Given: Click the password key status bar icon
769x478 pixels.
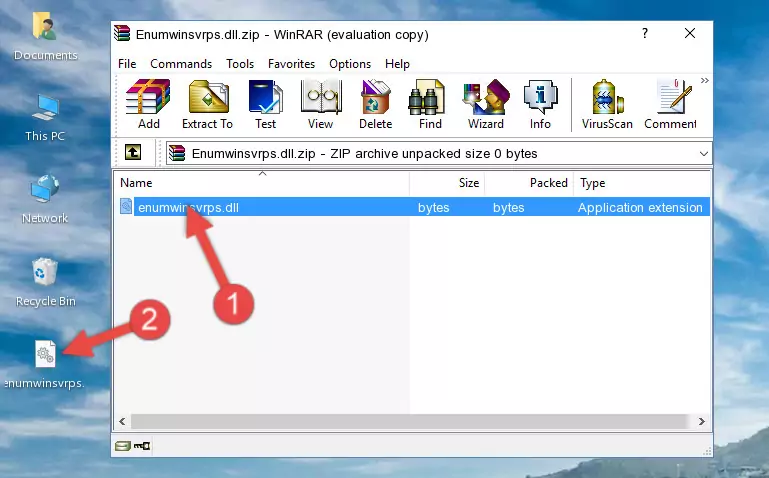Looking at the screenshot, I should (x=142, y=446).
